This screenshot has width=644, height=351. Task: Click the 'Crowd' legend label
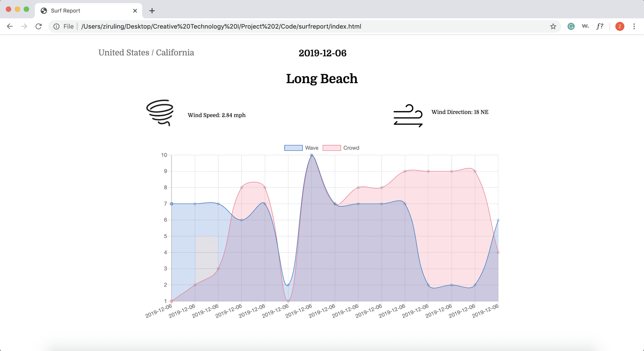tap(351, 148)
